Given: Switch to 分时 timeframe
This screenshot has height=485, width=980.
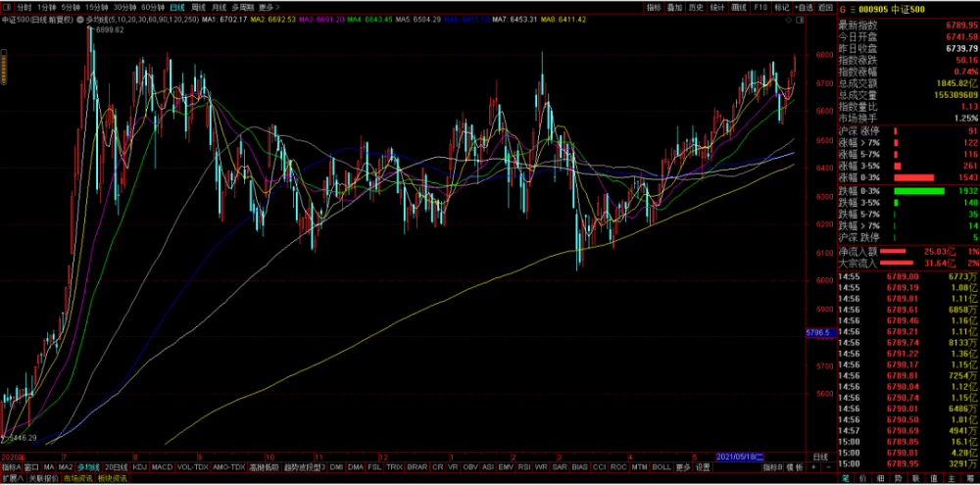Looking at the screenshot, I should click(24, 8).
